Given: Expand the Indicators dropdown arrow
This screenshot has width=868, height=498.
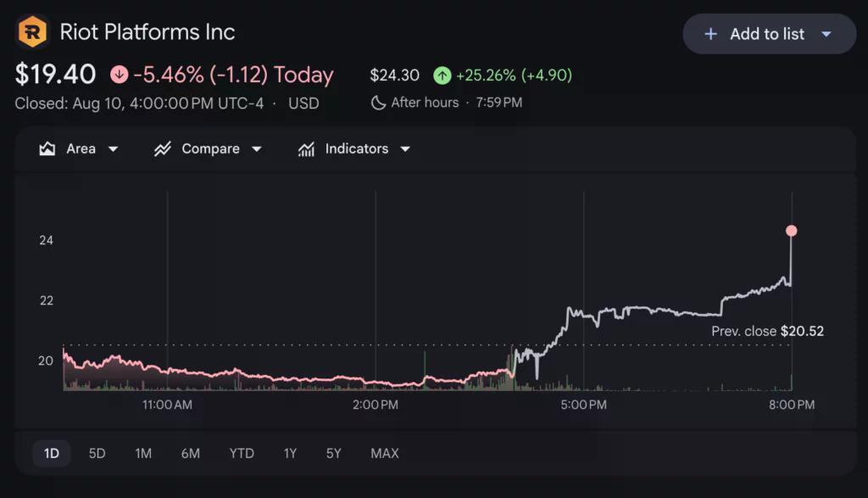Looking at the screenshot, I should tap(404, 149).
